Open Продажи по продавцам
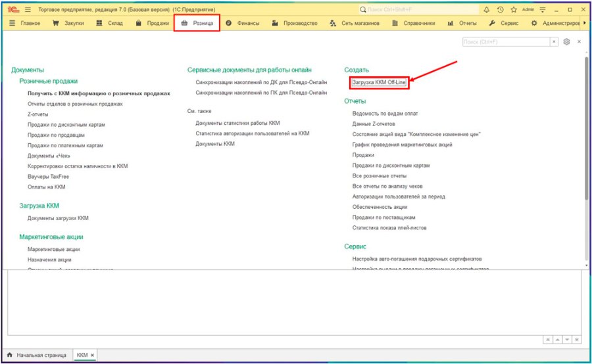 [56, 135]
